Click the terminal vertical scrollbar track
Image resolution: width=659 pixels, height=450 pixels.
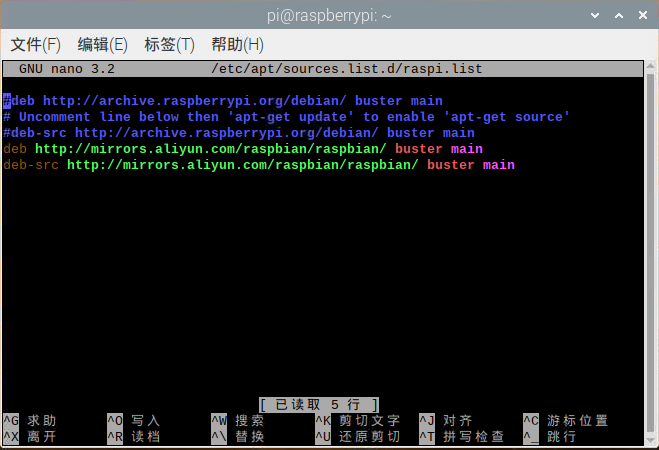[650, 254]
